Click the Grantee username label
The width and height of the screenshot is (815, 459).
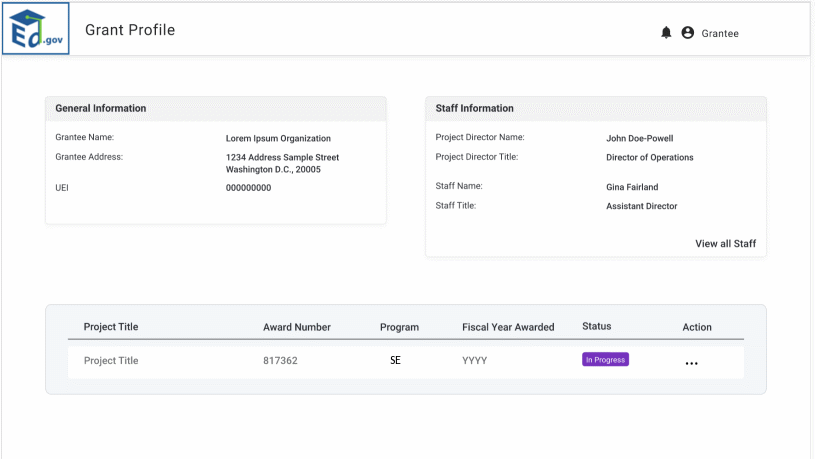tap(720, 33)
